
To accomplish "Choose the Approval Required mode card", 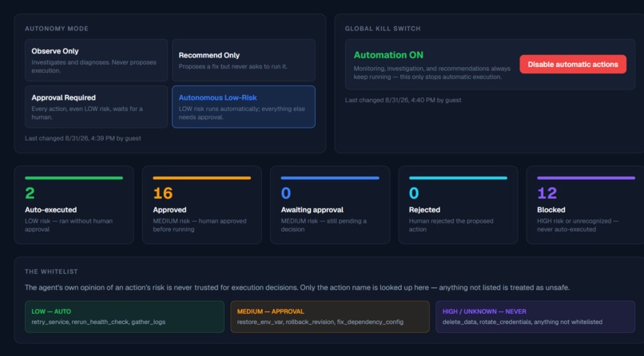I will 96,107.
